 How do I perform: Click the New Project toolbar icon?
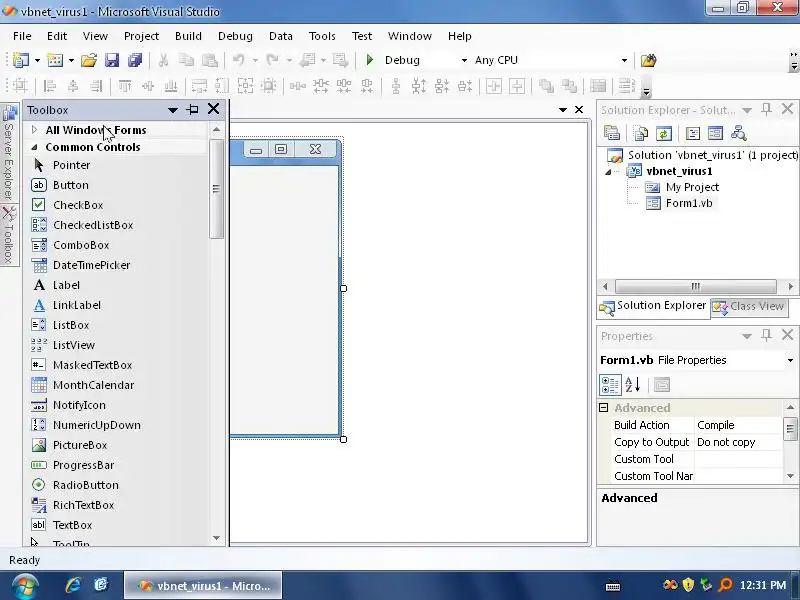point(20,60)
